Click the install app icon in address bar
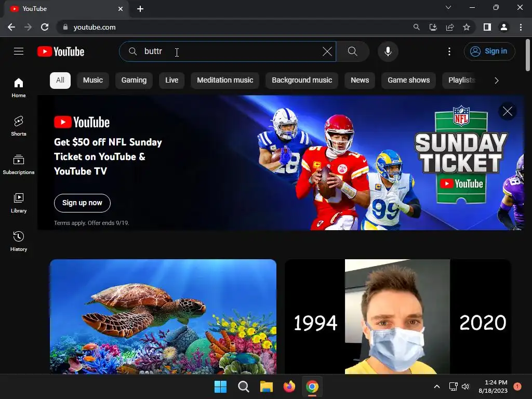 pyautogui.click(x=433, y=27)
